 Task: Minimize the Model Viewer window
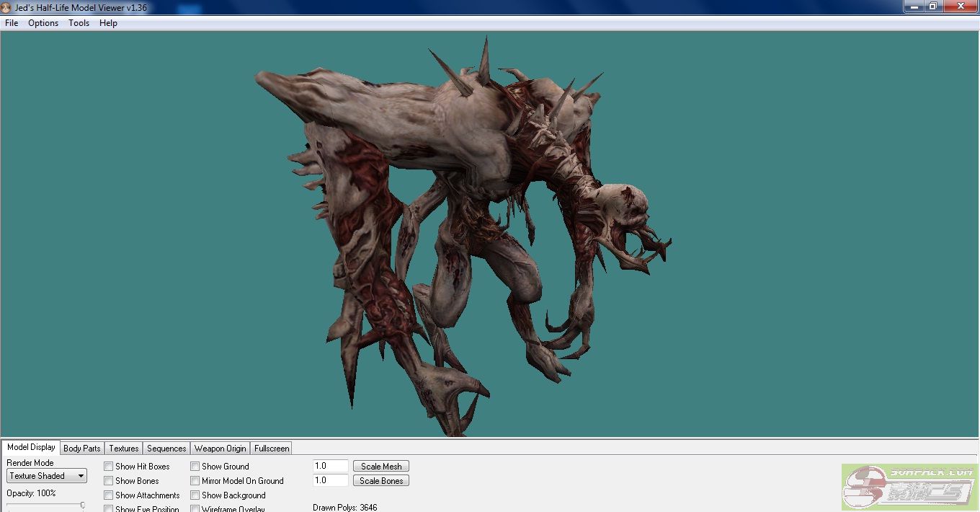913,6
